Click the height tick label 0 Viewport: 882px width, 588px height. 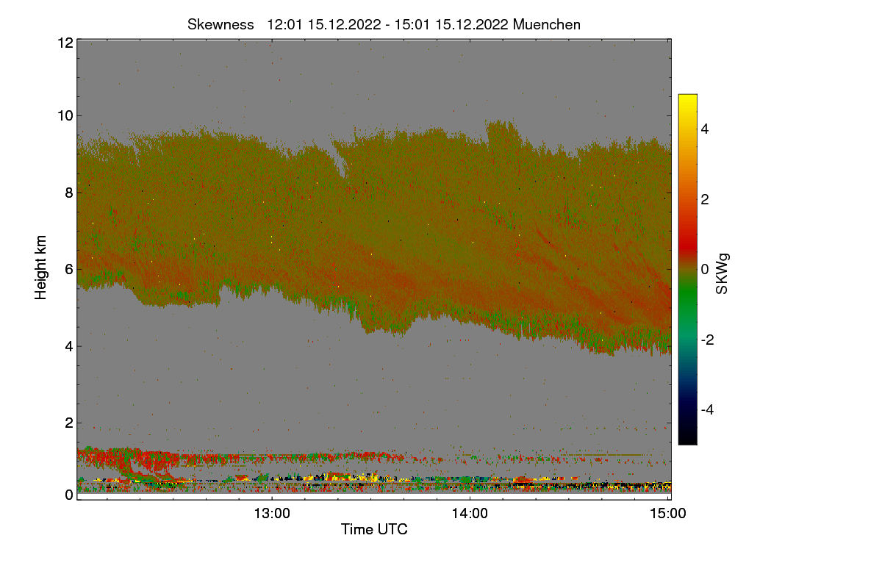69,495
